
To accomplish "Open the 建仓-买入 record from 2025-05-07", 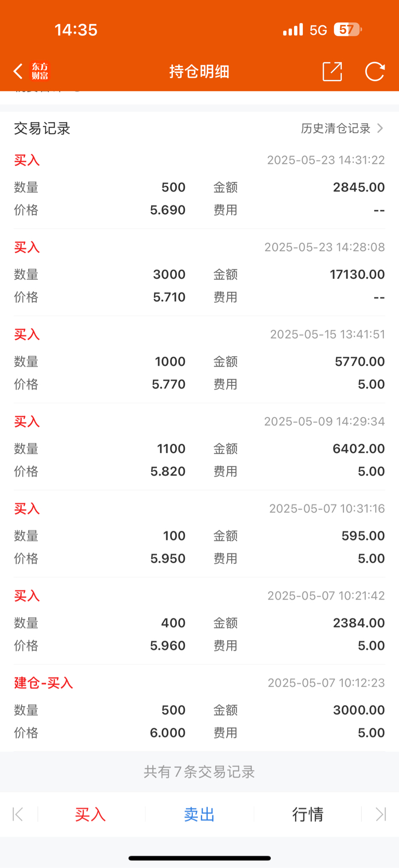I will (199, 708).
